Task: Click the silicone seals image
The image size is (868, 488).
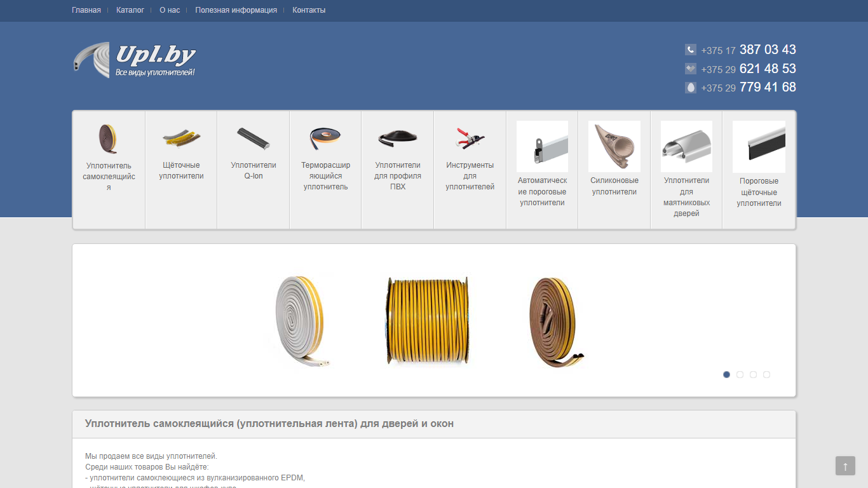Action: tap(614, 146)
